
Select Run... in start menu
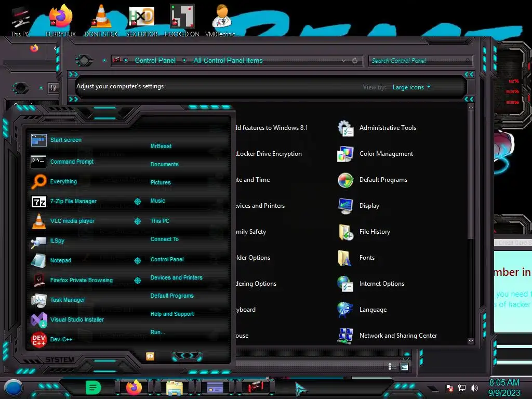coord(158,332)
